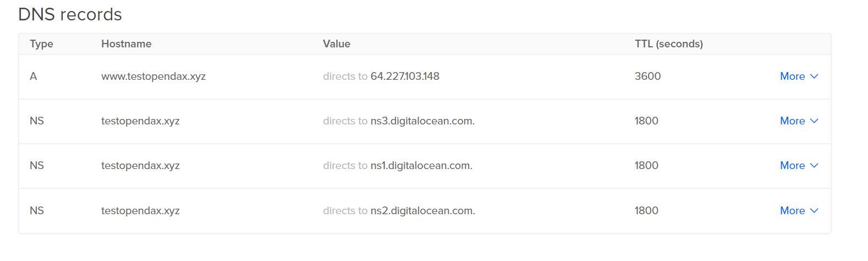This screenshot has width=868, height=261.
Task: Open More dropdown for ns1.digitalocean.com record
Action: point(799,166)
